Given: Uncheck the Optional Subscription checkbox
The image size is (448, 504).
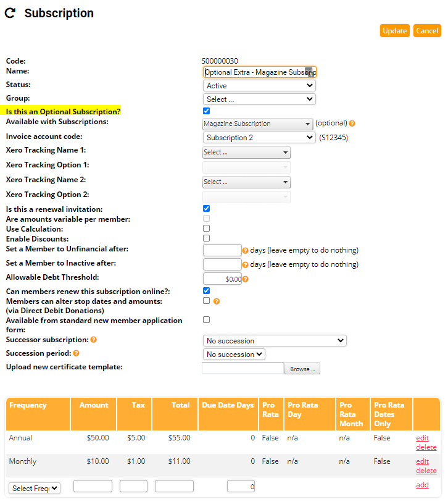Looking at the screenshot, I should [207, 111].
